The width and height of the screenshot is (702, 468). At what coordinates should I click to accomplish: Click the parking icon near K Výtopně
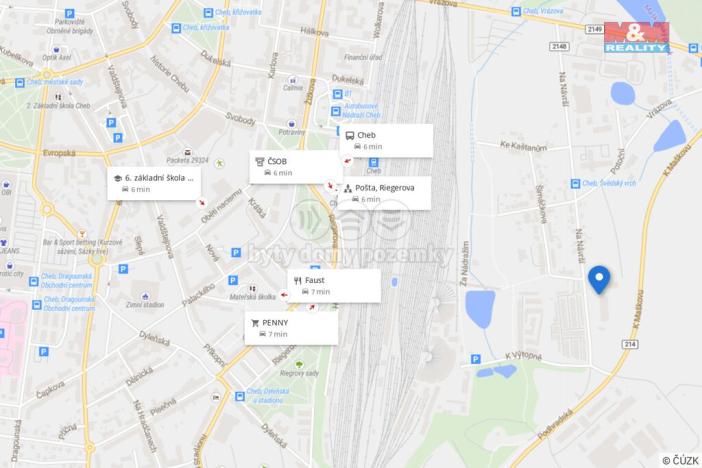(x=475, y=359)
